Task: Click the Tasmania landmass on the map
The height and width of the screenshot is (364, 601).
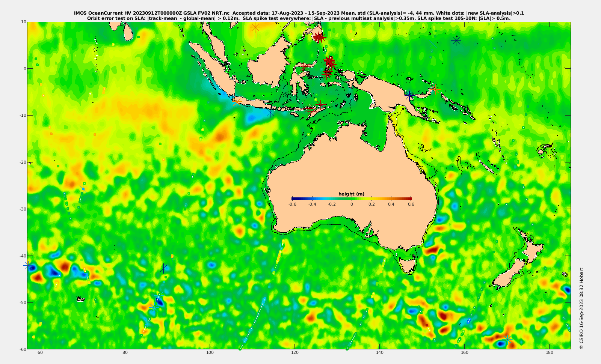Action: pos(408,265)
